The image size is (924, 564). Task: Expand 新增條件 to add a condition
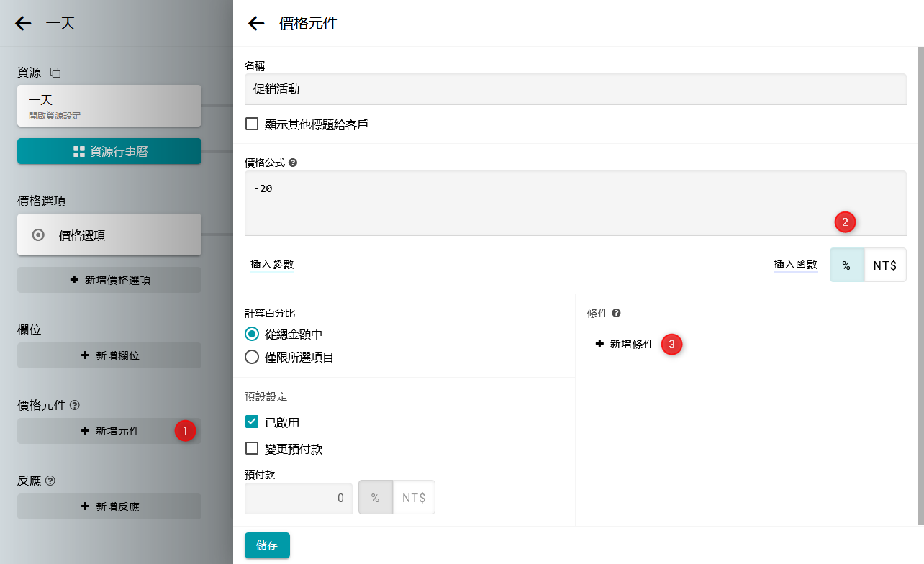click(x=625, y=345)
